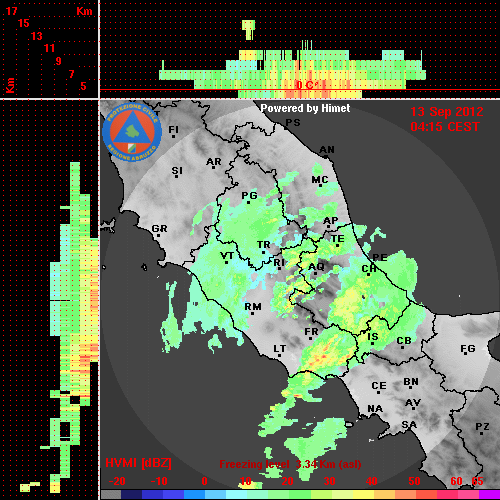Click the "Freezing level 3.34 Km (asl)" text
This screenshot has height=500, width=500.
tap(290, 464)
